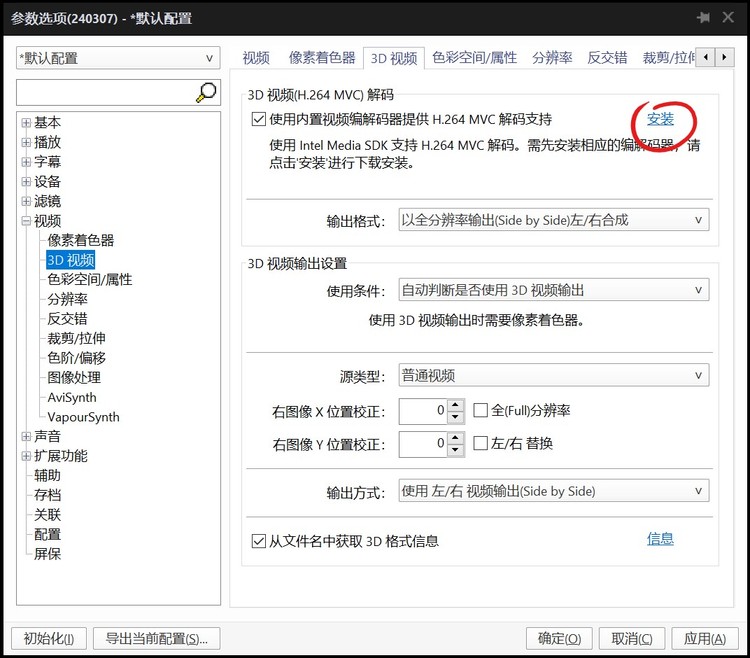Expand the 基本 tree node
750x658 pixels.
pyautogui.click(x=26, y=123)
